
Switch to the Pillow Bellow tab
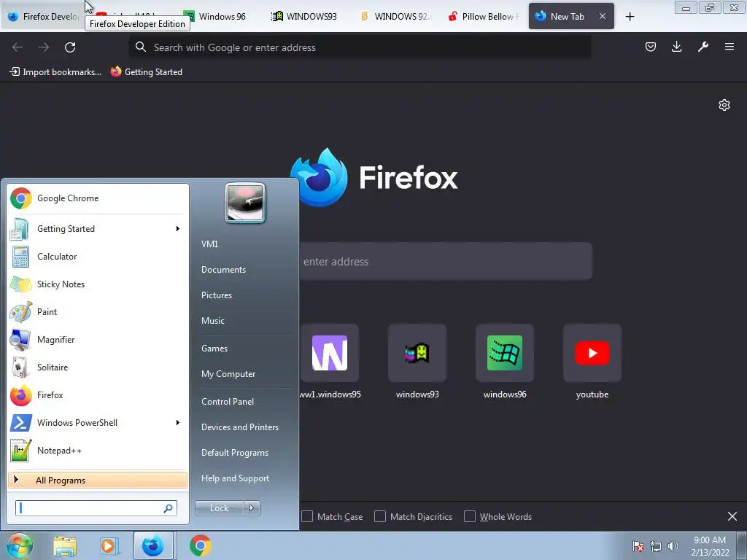pos(484,16)
